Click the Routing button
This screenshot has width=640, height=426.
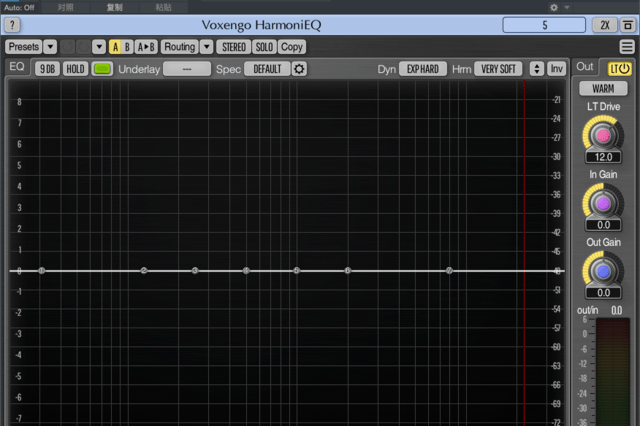click(180, 47)
